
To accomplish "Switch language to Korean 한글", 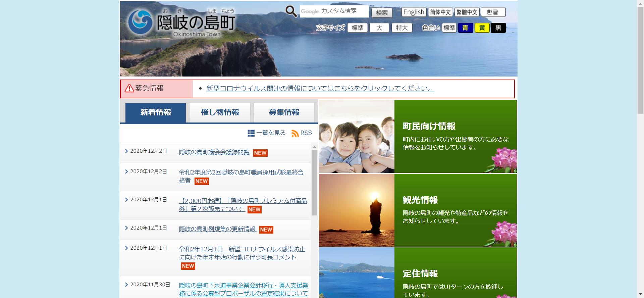I will pyautogui.click(x=493, y=12).
